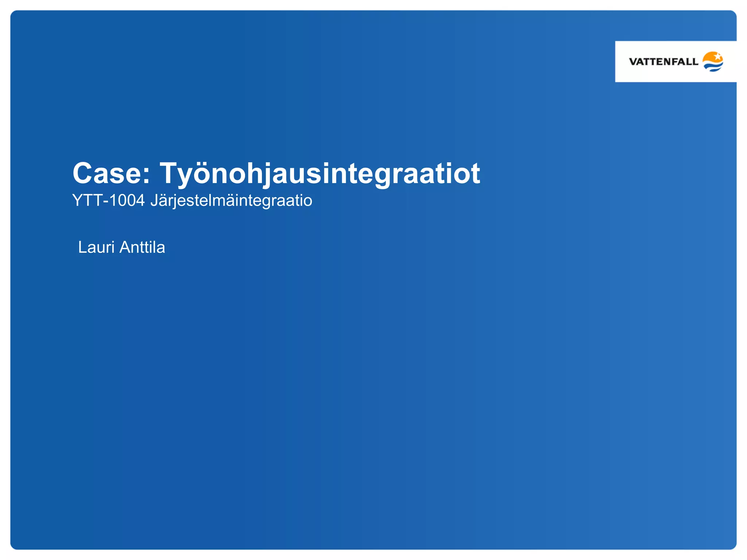Click the white star in the Vattenfall logo
This screenshot has width=747, height=560.
717,57
